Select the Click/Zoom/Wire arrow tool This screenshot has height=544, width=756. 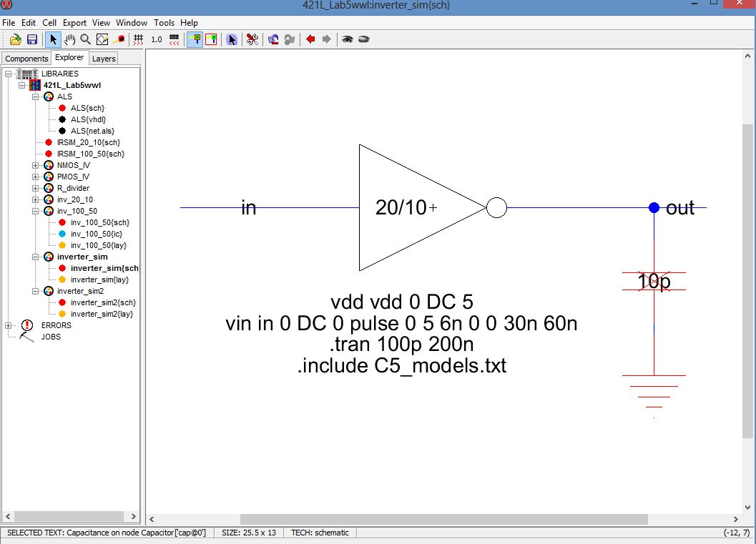pos(53,39)
